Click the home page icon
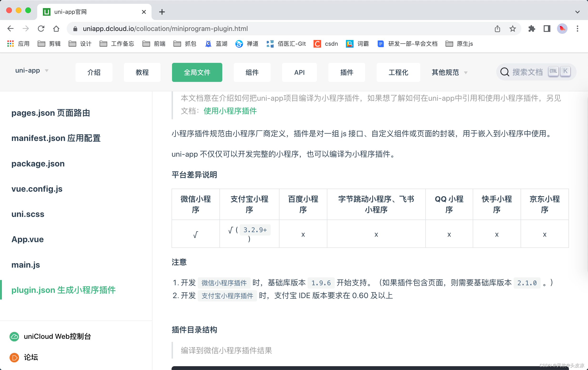The height and width of the screenshot is (370, 588). [56, 29]
